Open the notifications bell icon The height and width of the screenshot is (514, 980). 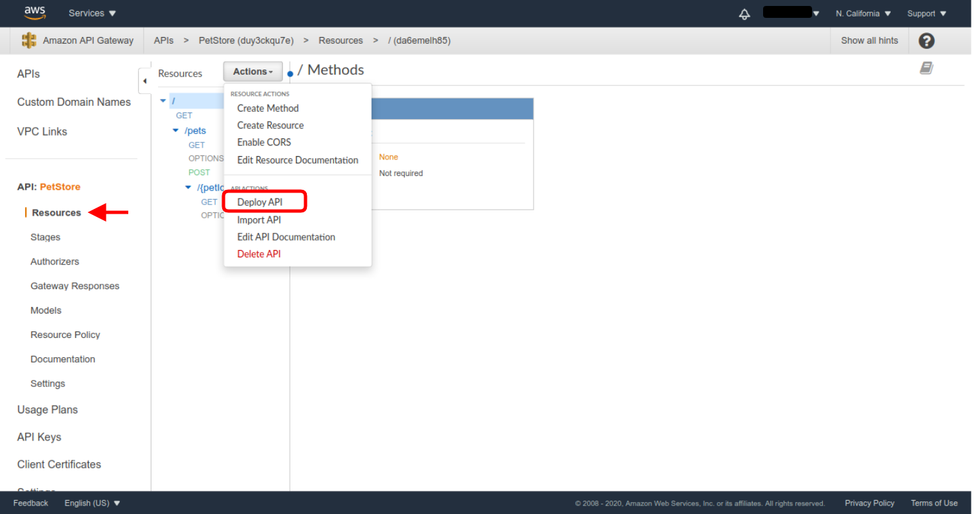(745, 14)
